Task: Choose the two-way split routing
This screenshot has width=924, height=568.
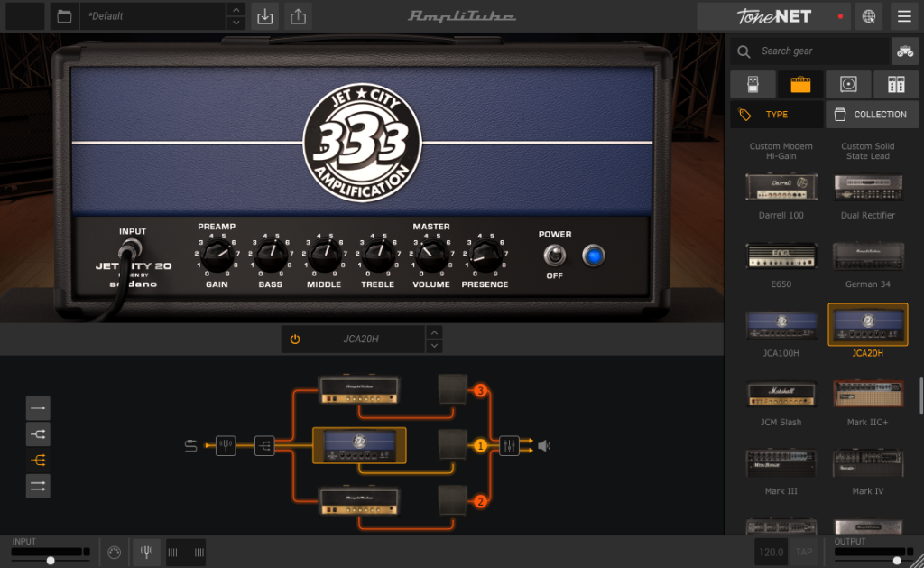Action: click(x=38, y=434)
